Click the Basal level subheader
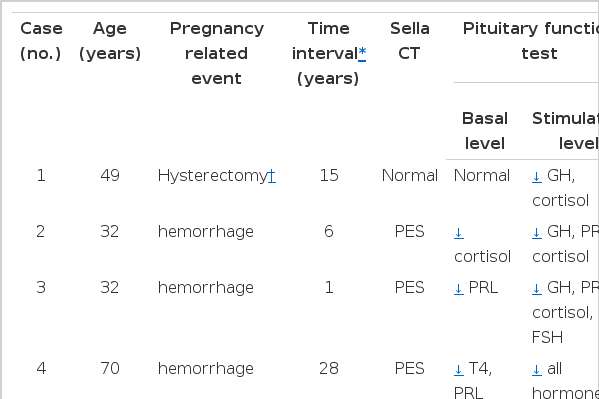The height and width of the screenshot is (399, 599). click(x=484, y=131)
